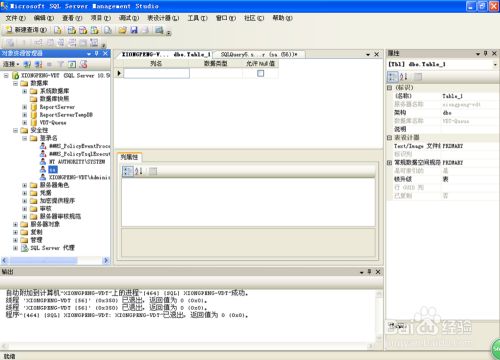Click the SQL Server 代理 agent icon

point(24,248)
